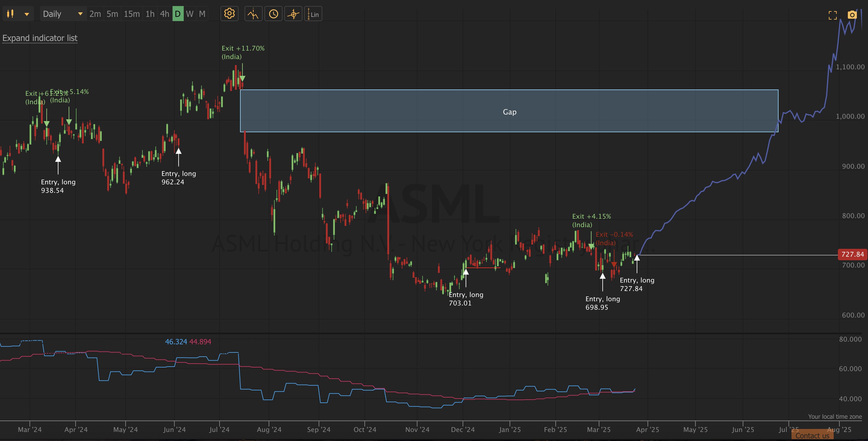Select the 2m timeframe

pyautogui.click(x=95, y=14)
